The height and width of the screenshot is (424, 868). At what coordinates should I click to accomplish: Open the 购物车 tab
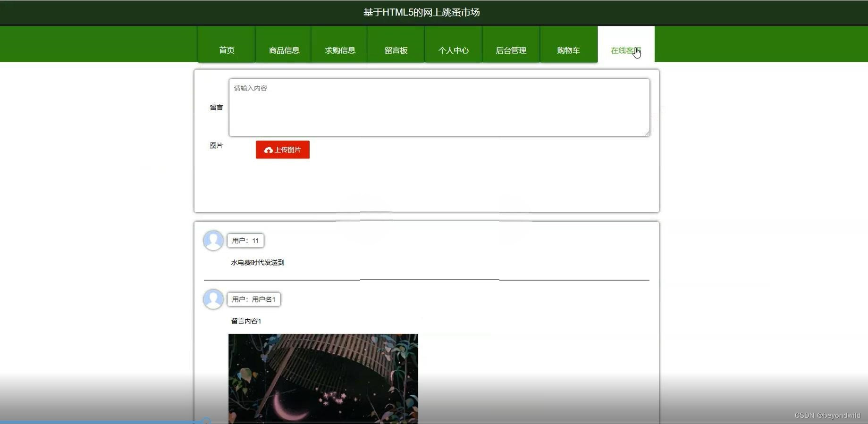[568, 44]
